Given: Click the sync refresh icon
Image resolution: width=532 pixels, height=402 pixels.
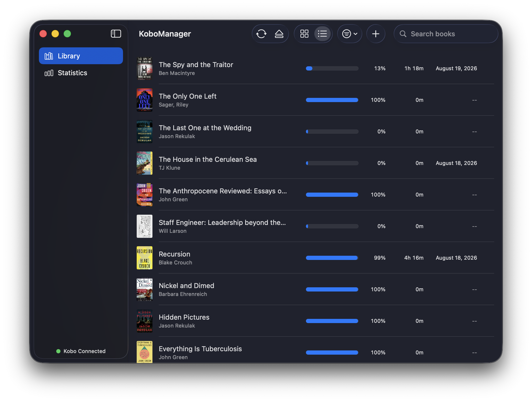Looking at the screenshot, I should [261, 34].
